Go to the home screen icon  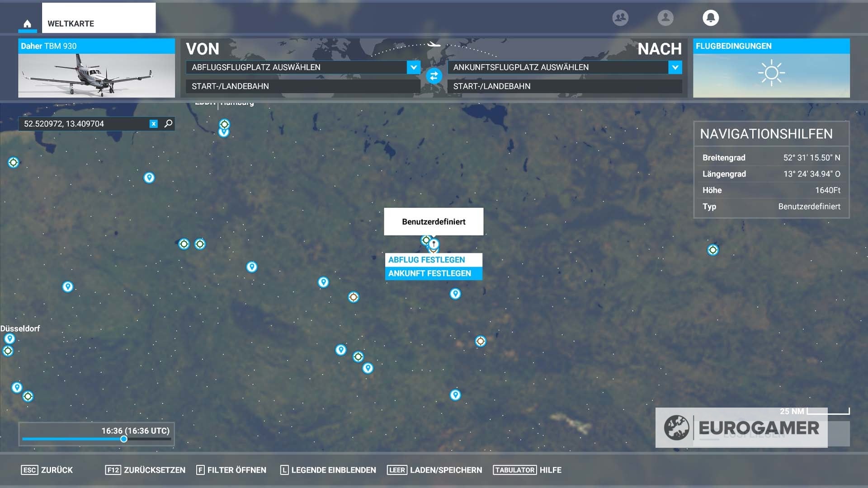point(27,23)
